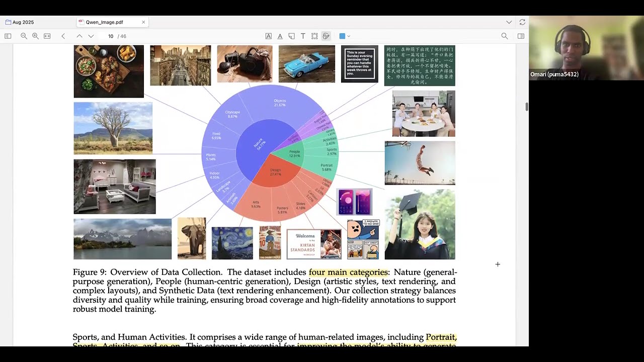This screenshot has width=644, height=362.
Task: Fit the page to window width
Action: coord(47,36)
